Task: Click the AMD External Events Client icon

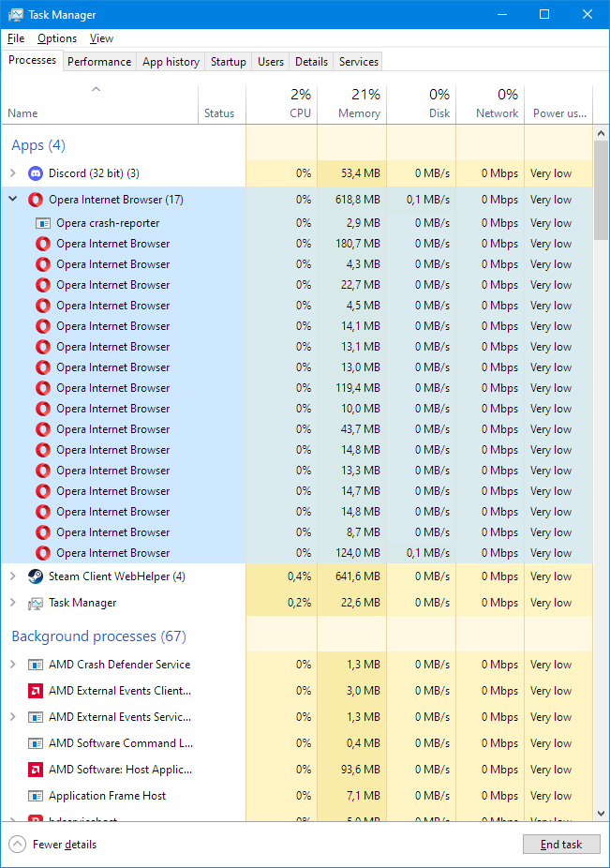Action: pos(36,691)
